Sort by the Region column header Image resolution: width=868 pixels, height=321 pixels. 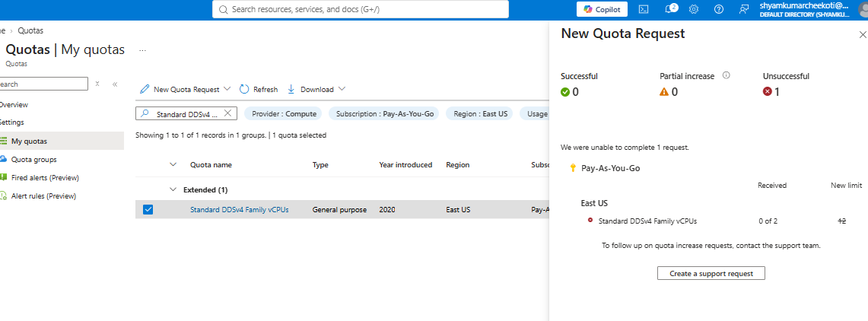click(x=458, y=164)
